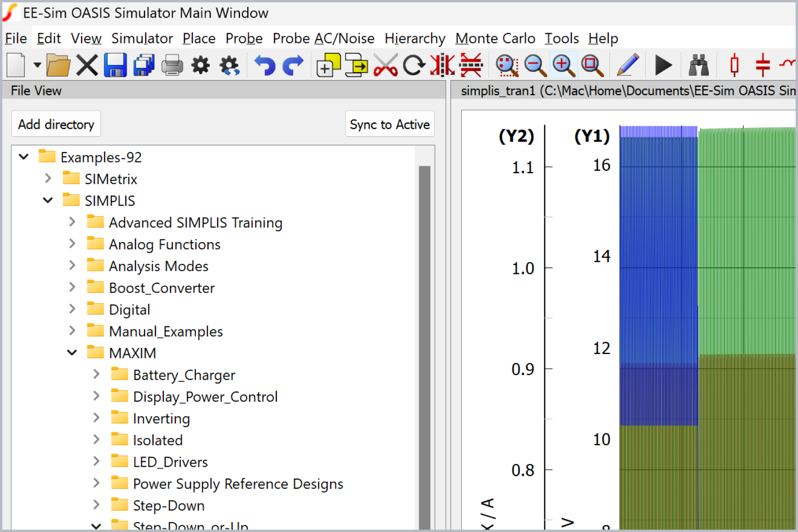The width and height of the screenshot is (798, 532).
Task: Click the Add directory button
Action: point(56,124)
